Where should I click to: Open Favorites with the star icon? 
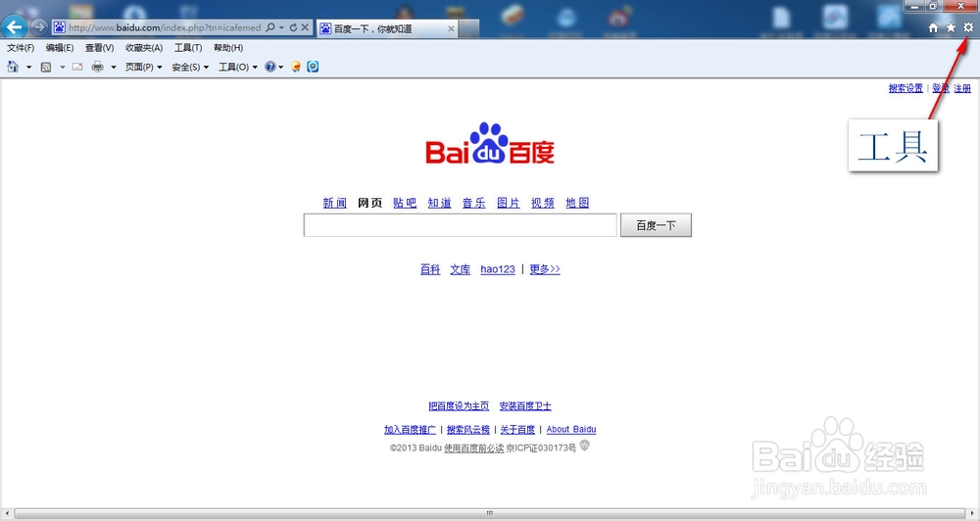point(951,27)
